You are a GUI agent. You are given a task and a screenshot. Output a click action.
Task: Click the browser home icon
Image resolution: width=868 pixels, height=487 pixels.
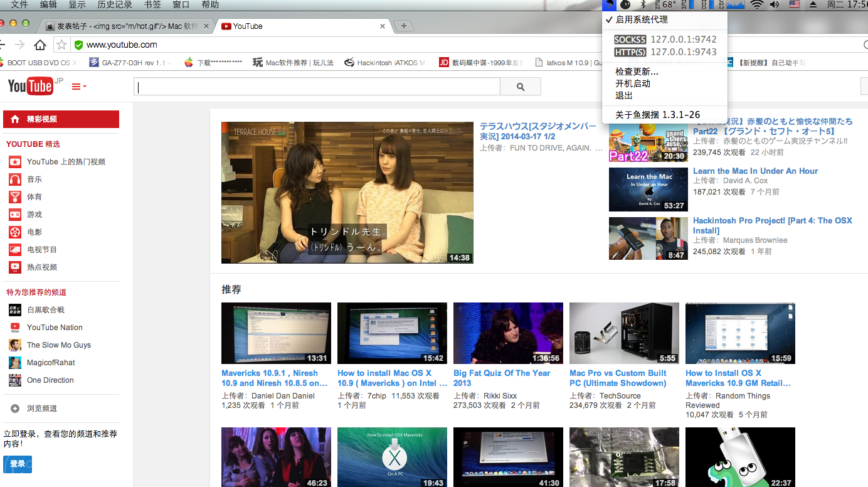tap(40, 45)
